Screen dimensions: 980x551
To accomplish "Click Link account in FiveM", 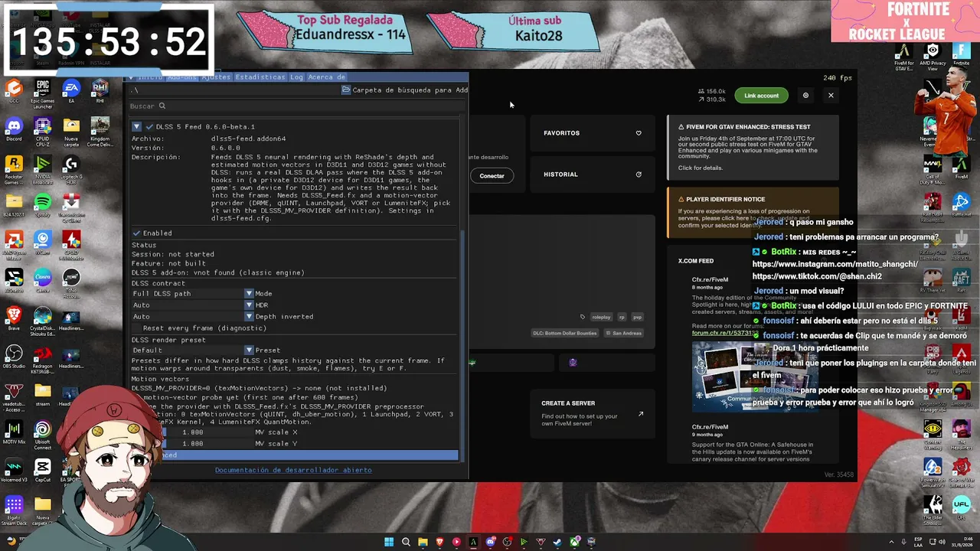I will coord(761,96).
